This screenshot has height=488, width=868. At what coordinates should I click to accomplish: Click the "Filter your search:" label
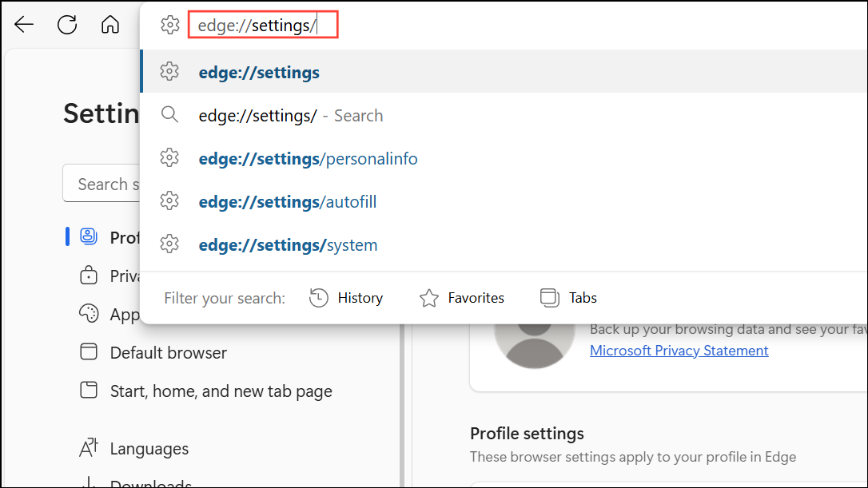[225, 298]
